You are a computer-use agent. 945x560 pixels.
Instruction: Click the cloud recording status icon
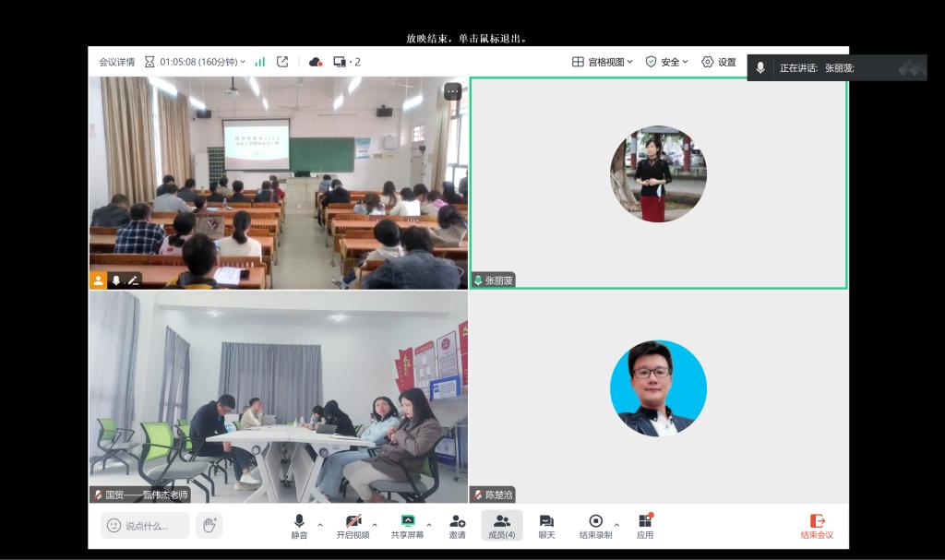click(x=316, y=62)
